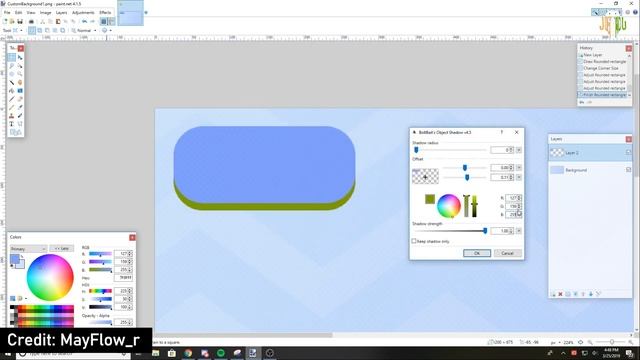Click the Less button in Colors panel

coord(62,249)
